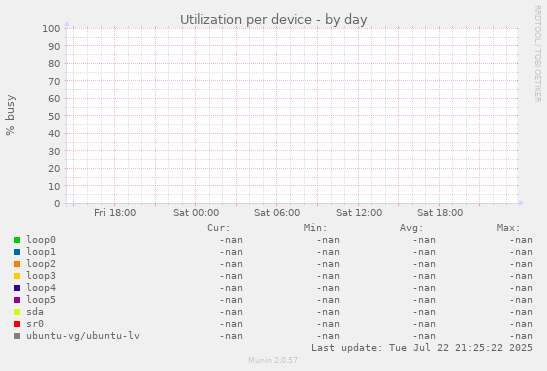Select the loop3 legend label
The width and height of the screenshot is (547, 371).
(x=41, y=276)
